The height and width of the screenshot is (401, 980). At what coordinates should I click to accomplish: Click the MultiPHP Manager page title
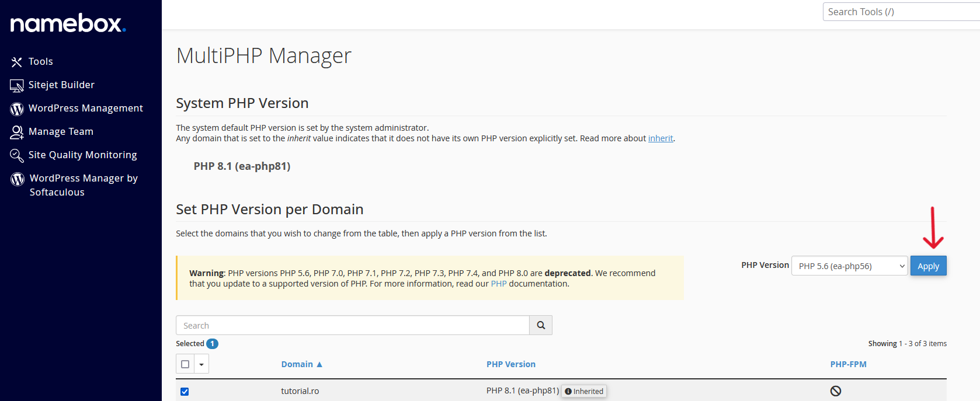[x=264, y=56]
